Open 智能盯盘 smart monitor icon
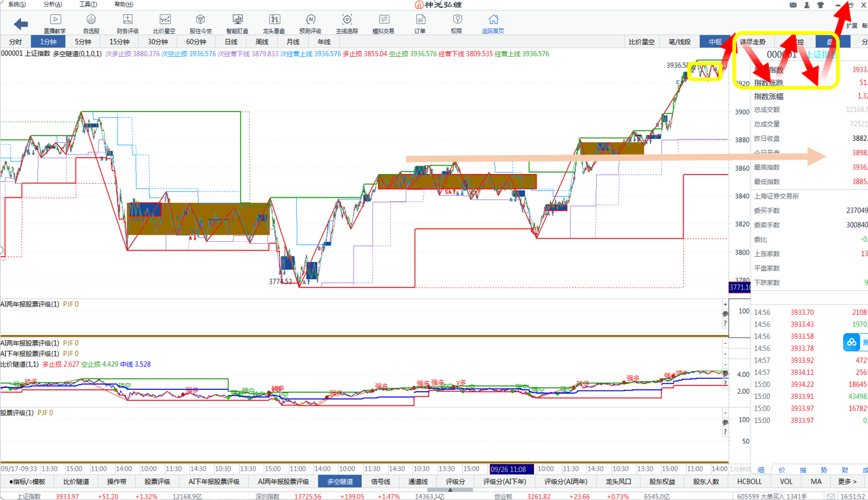Viewport: 868px width, 500px height. [237, 23]
